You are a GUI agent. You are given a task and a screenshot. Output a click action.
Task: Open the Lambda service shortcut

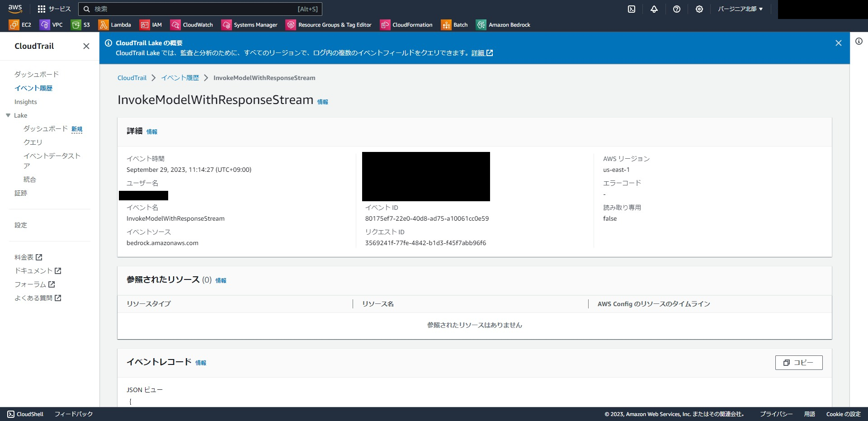(x=115, y=25)
